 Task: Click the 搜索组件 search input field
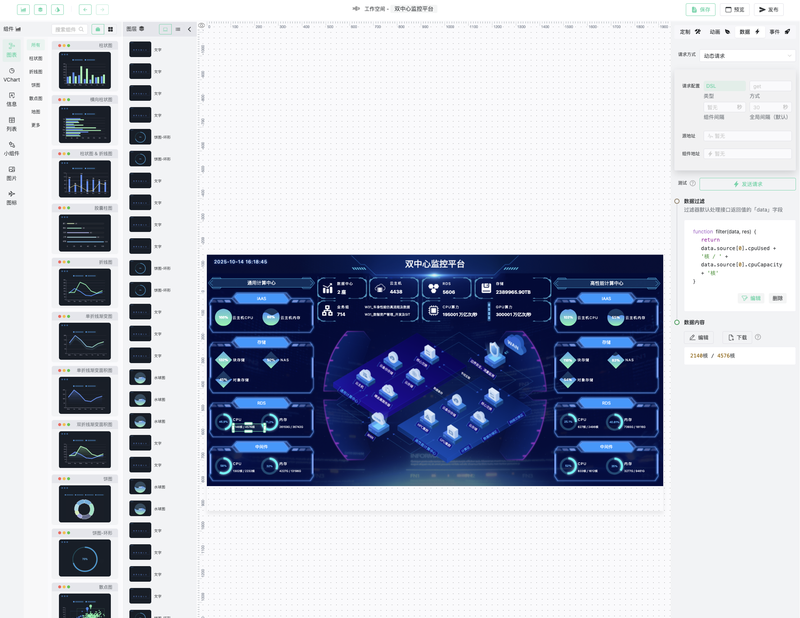70,29
